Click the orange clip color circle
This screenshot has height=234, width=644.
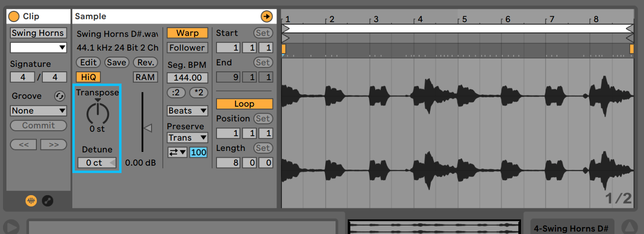coord(14,16)
